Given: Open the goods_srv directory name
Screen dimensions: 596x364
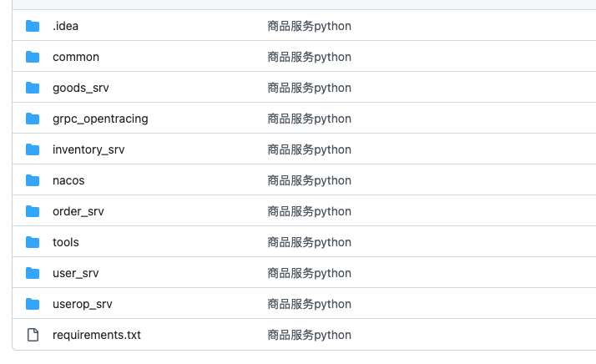Looking at the screenshot, I should pos(81,88).
